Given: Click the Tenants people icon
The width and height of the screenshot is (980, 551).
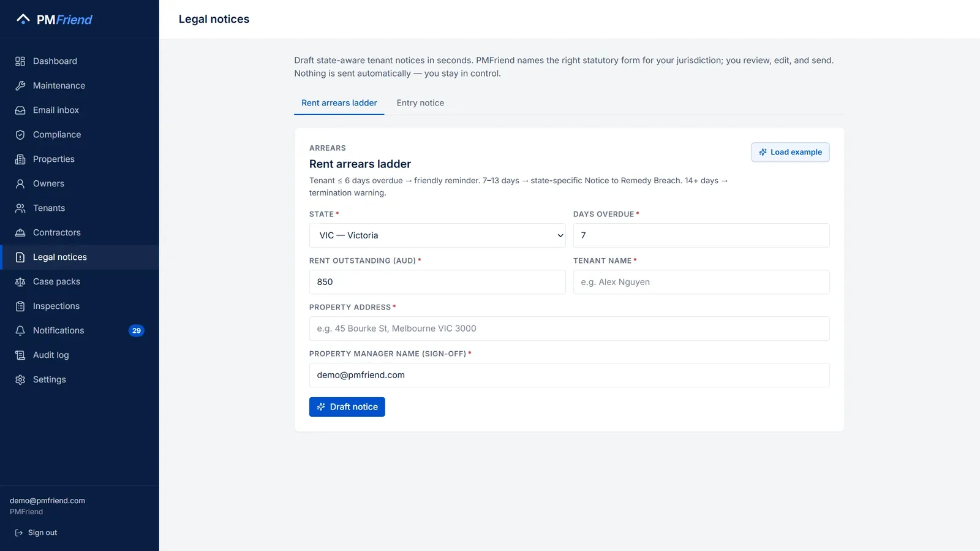Looking at the screenshot, I should (20, 208).
